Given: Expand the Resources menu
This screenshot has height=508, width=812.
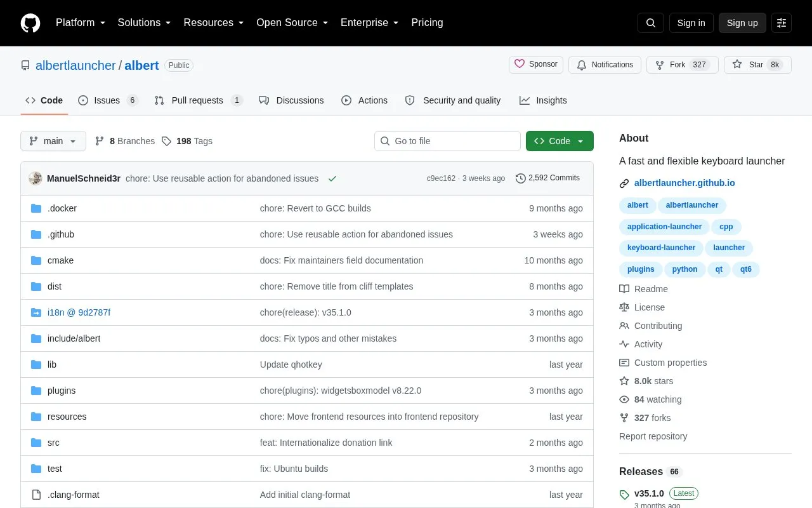Looking at the screenshot, I should click(x=214, y=23).
